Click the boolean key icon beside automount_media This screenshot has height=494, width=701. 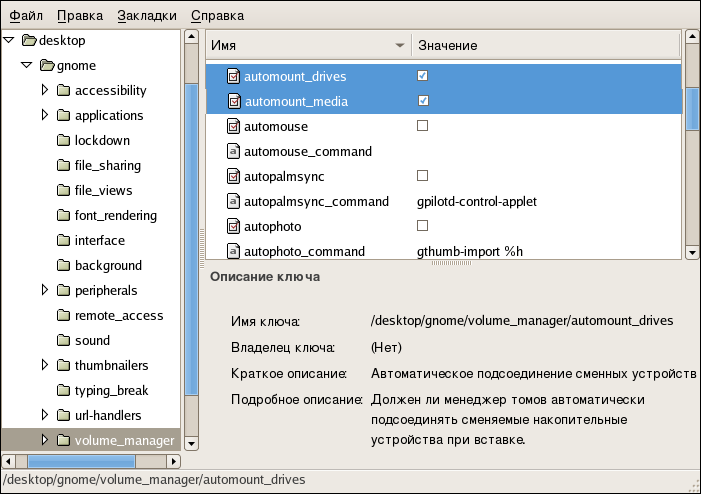(x=233, y=101)
